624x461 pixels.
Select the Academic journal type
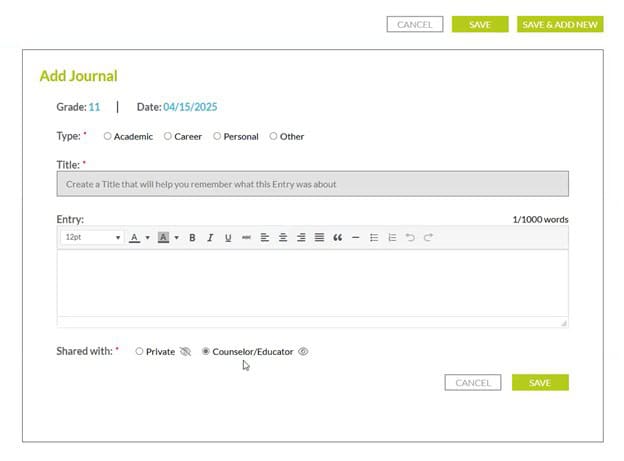[x=107, y=137]
